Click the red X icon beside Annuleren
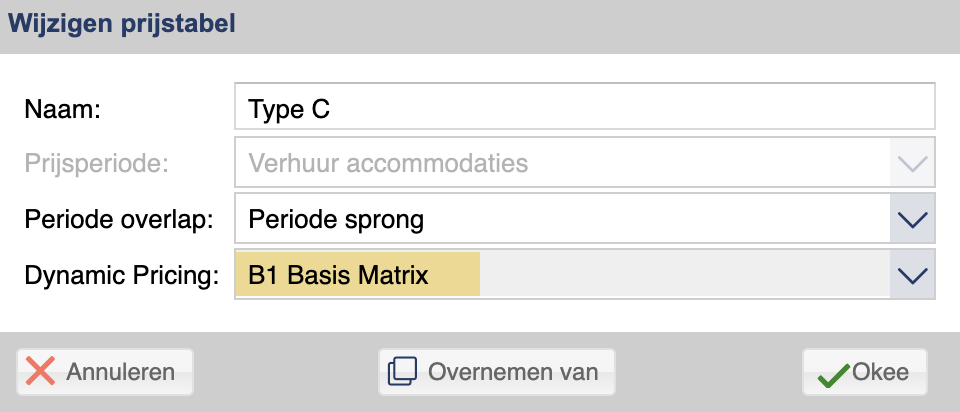Screen dimensions: 960x412 click(x=40, y=372)
